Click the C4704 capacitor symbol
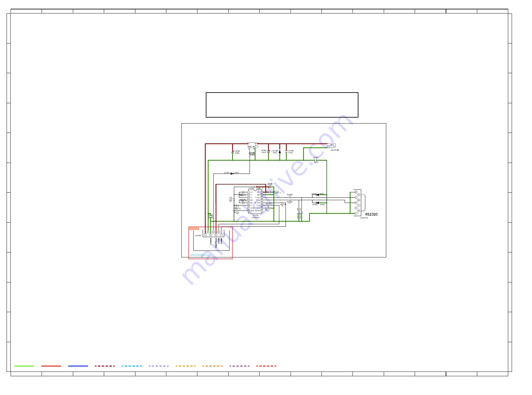 (x=286, y=152)
